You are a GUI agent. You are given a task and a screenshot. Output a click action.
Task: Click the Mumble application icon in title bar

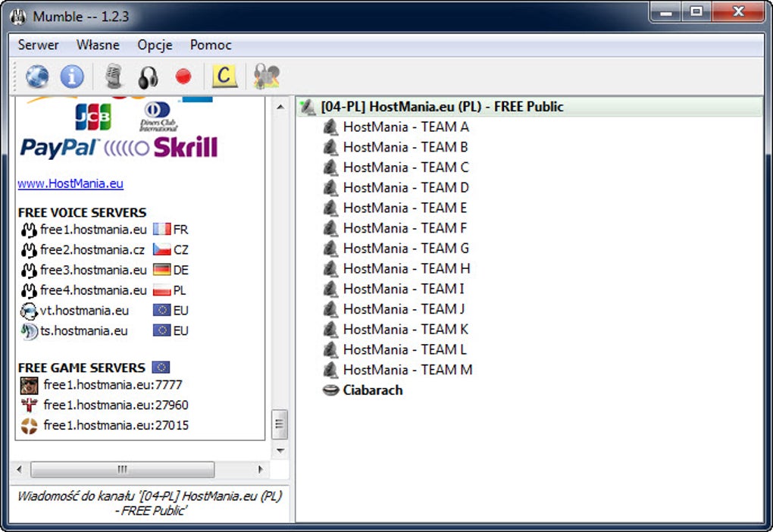click(18, 17)
